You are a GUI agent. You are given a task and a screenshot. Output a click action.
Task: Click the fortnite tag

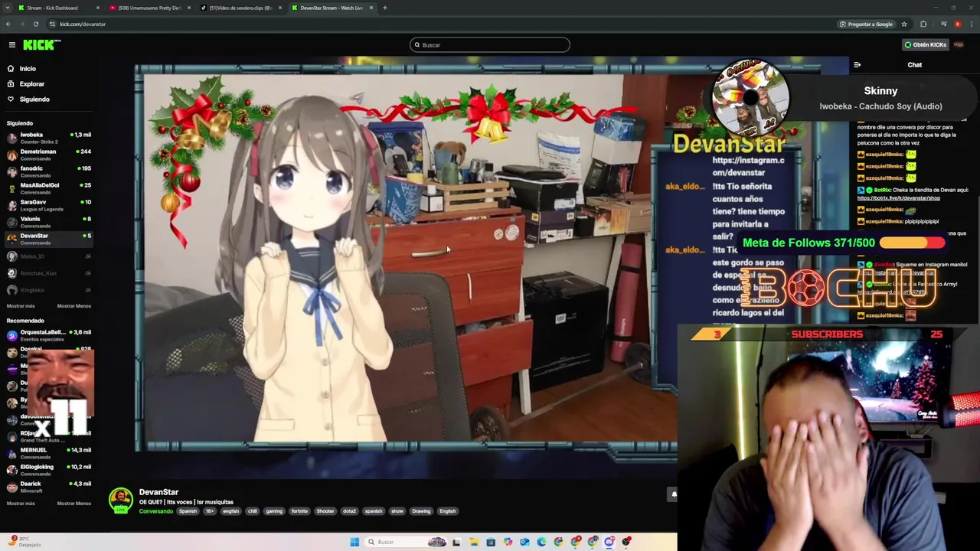coord(299,511)
